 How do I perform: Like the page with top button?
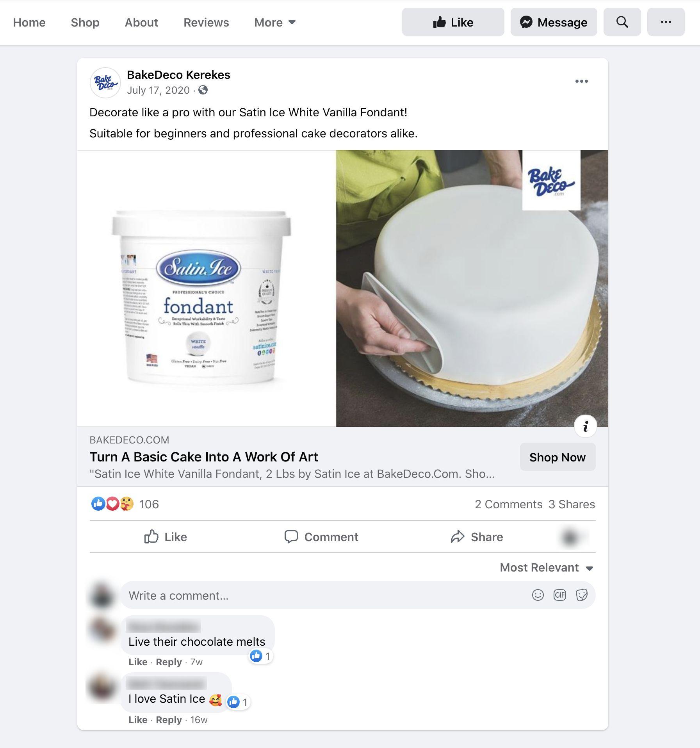tap(453, 22)
